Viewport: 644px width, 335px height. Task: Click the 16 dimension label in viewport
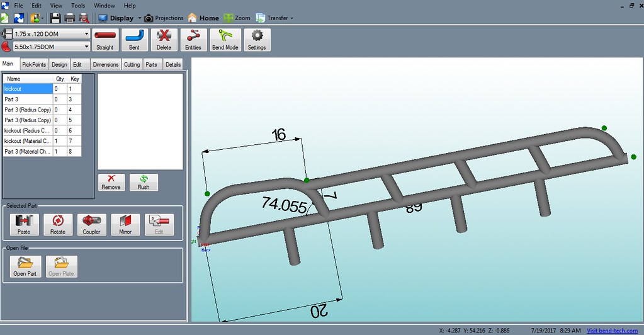coord(278,134)
